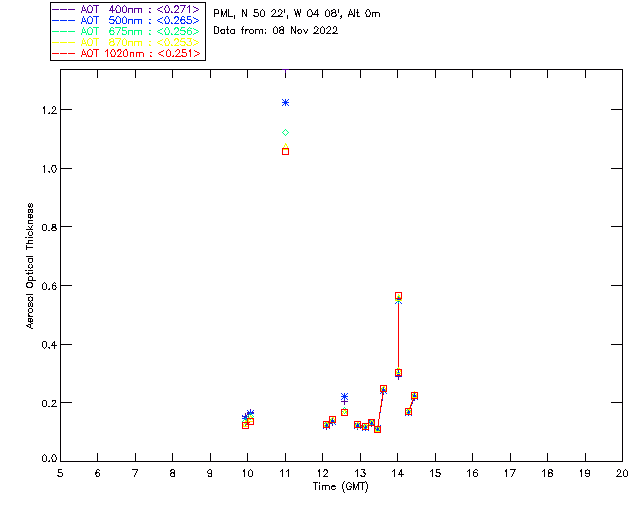
Task: Click the PML station location text
Action: pyautogui.click(x=297, y=13)
